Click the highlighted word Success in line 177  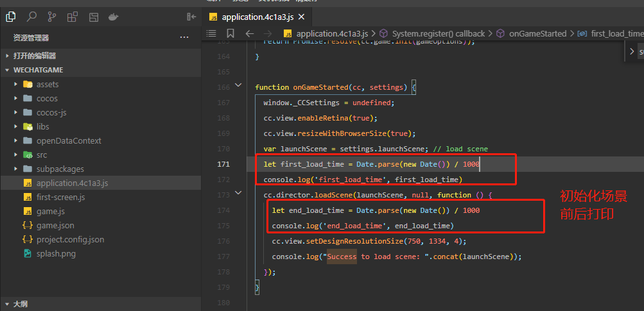click(x=342, y=257)
